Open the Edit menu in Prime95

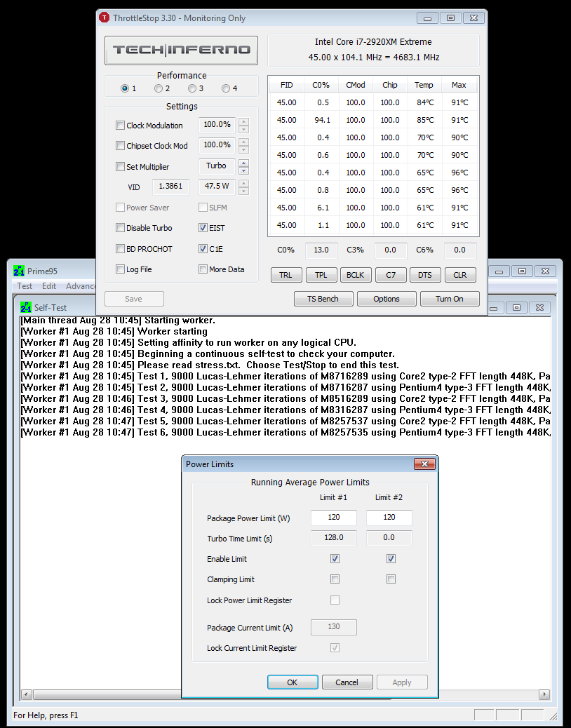click(48, 286)
